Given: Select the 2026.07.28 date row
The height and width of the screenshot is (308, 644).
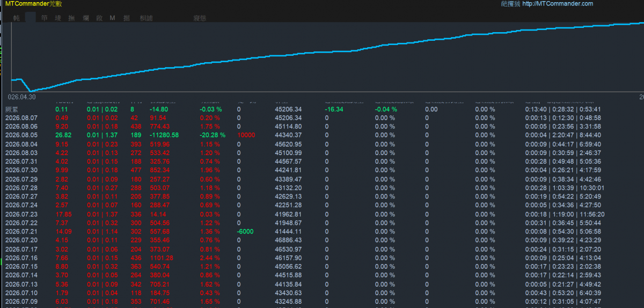Looking at the screenshot, I should point(322,188).
